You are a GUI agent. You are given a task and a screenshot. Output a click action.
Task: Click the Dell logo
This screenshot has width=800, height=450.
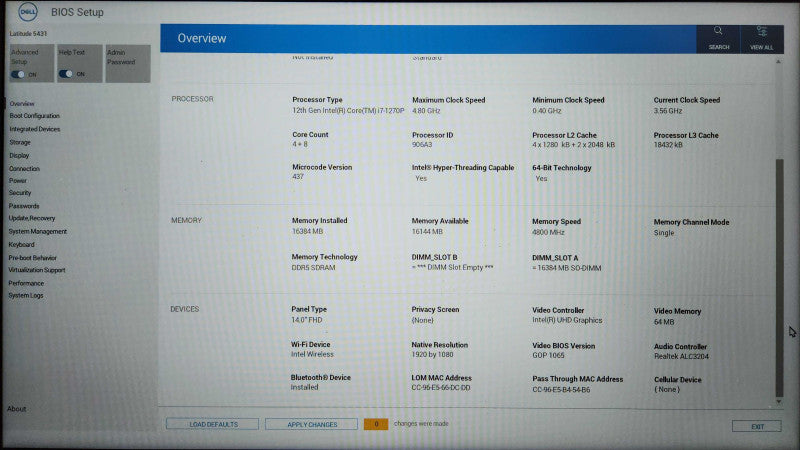coord(28,11)
